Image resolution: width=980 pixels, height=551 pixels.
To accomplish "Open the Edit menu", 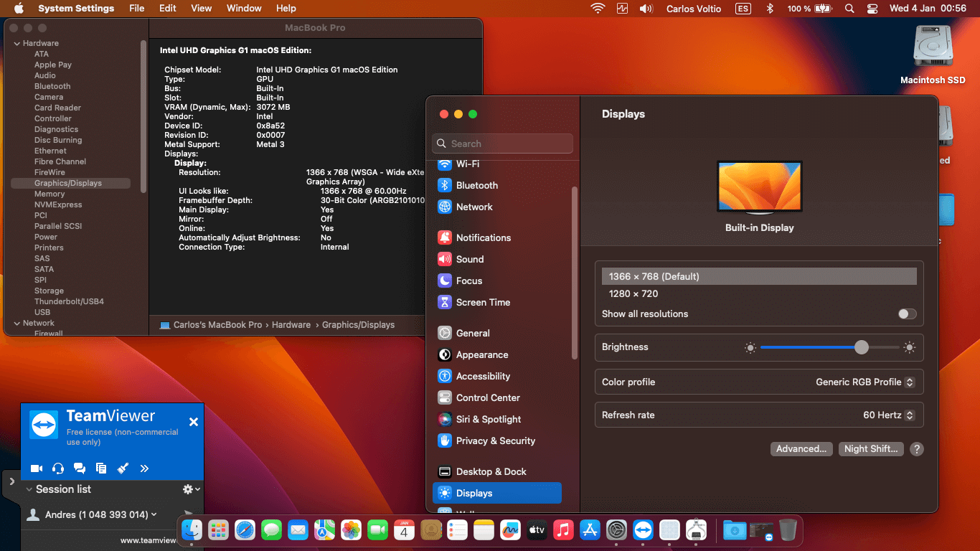I will [168, 9].
